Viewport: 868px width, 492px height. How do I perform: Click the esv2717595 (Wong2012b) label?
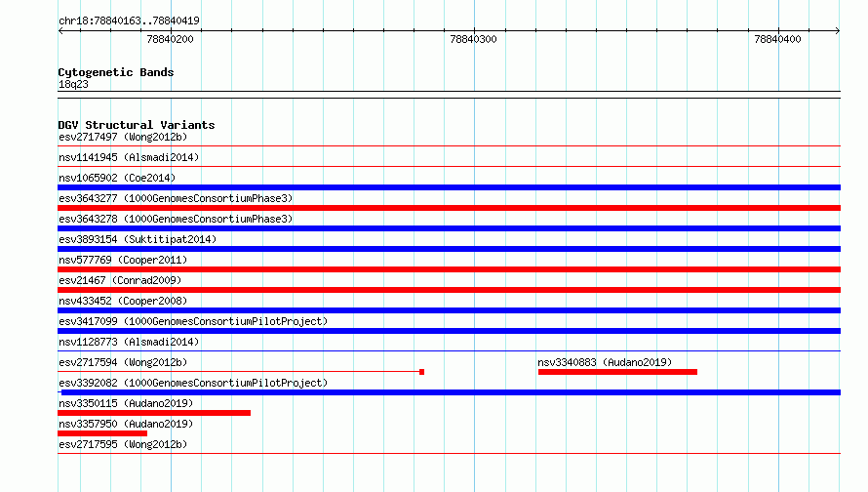pos(123,444)
